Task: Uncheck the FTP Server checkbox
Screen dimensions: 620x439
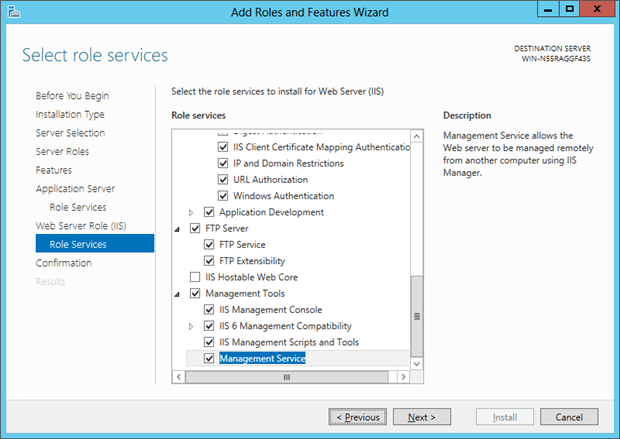Action: pyautogui.click(x=195, y=228)
